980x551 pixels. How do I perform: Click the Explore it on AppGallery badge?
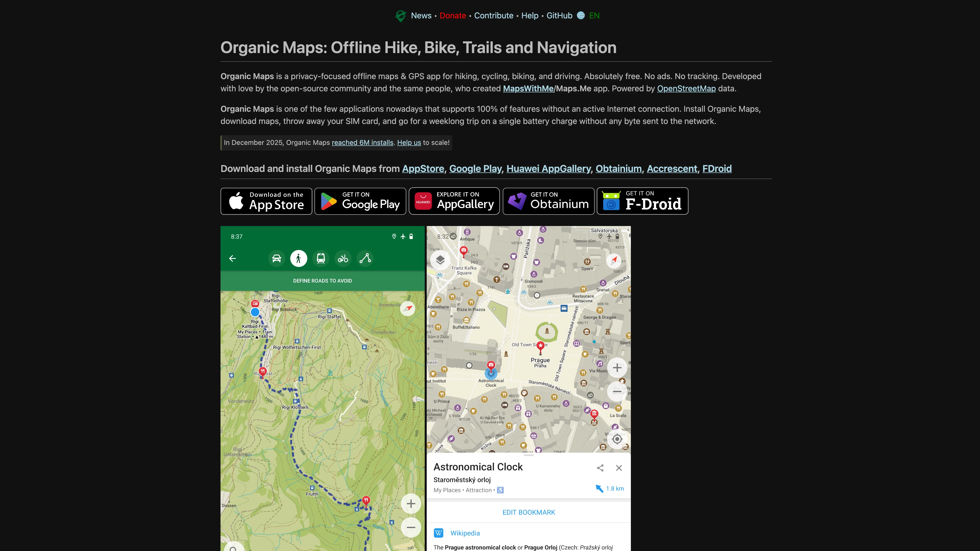click(454, 201)
